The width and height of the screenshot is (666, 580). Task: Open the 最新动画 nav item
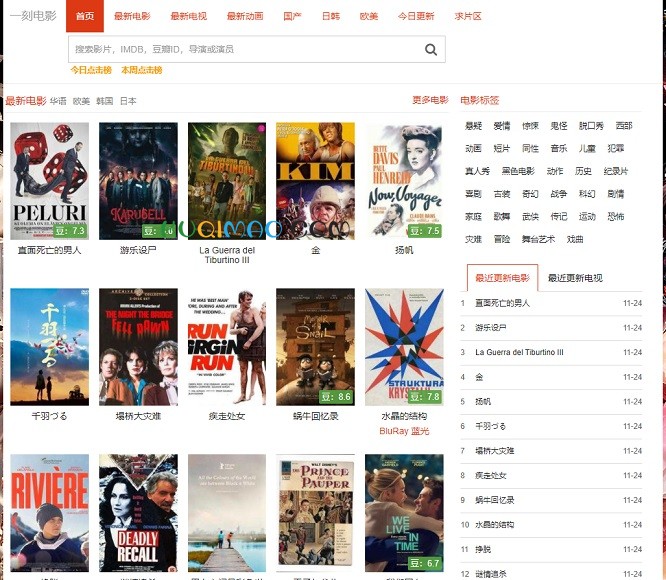tap(245, 16)
